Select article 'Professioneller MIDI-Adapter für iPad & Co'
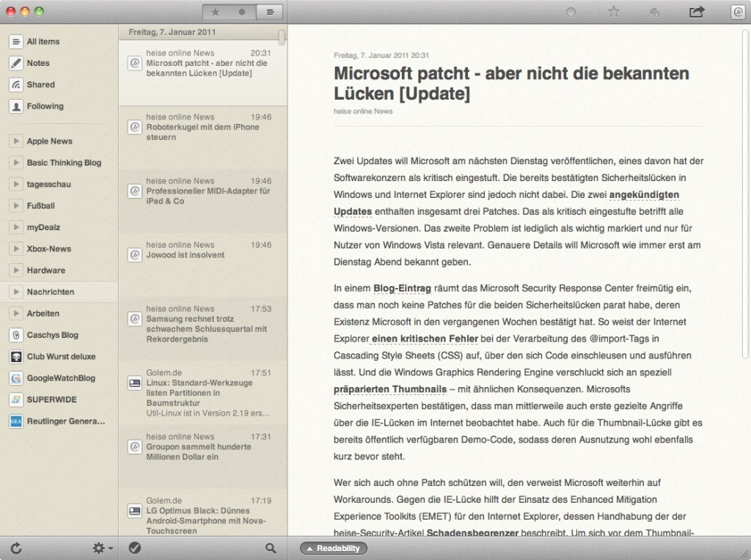Screen dimensions: 751x560 click(203, 202)
